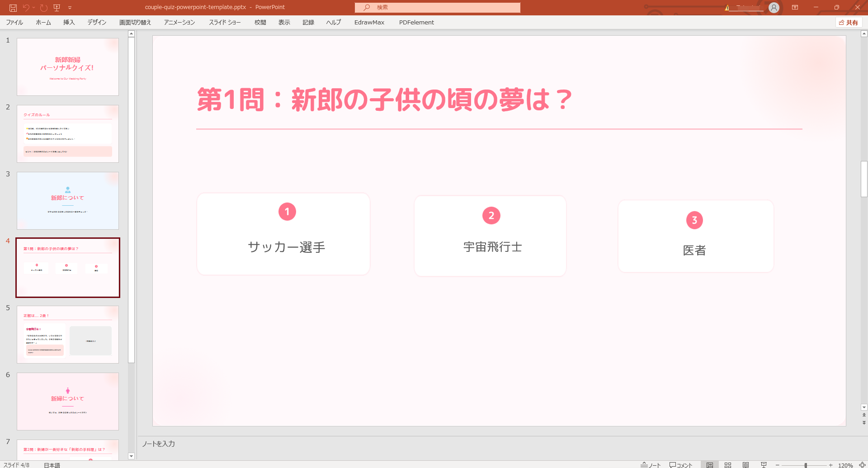Open the Undo history dropdown arrow

[x=33, y=8]
